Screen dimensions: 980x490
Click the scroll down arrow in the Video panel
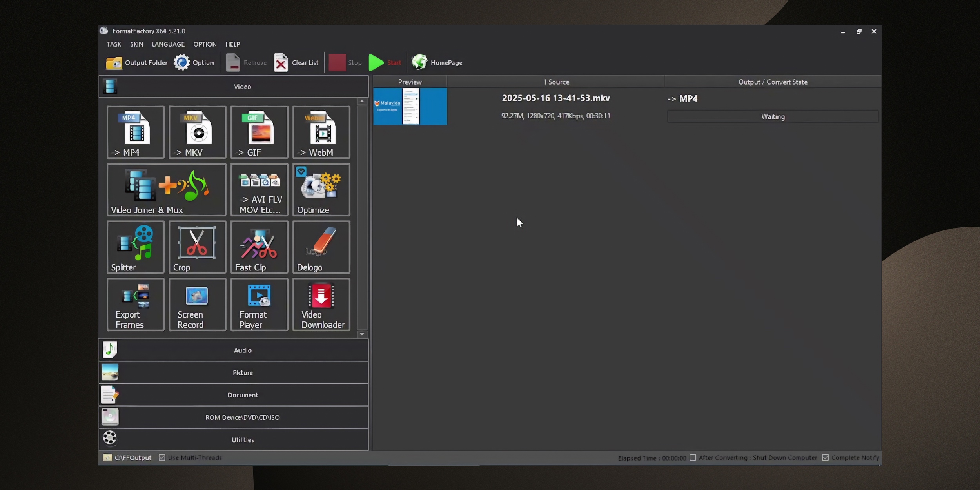tap(362, 334)
